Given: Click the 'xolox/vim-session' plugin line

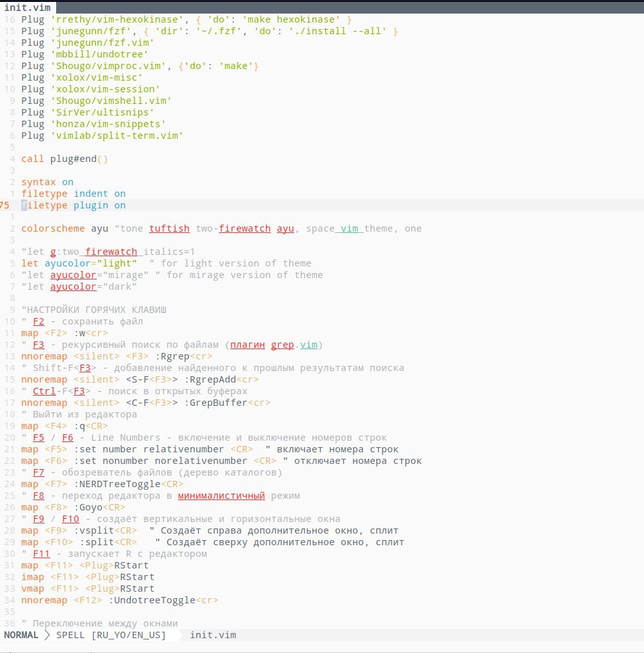Looking at the screenshot, I should (x=91, y=90).
